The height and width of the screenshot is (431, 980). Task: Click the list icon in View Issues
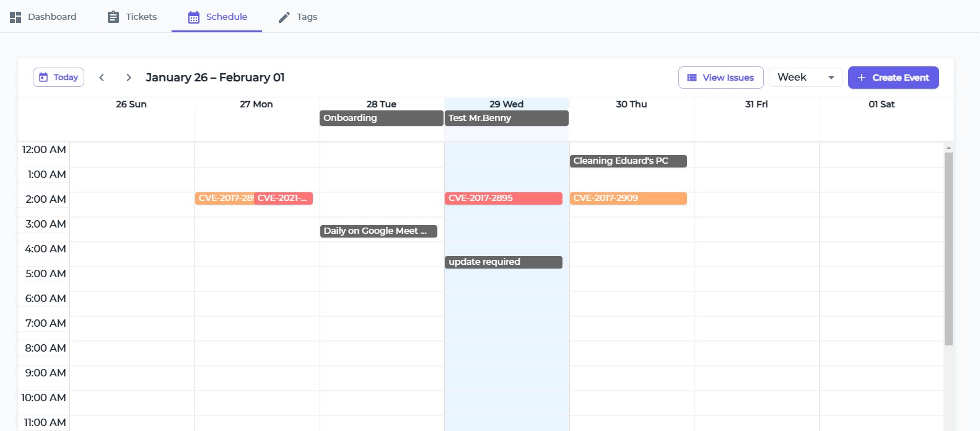(x=692, y=78)
